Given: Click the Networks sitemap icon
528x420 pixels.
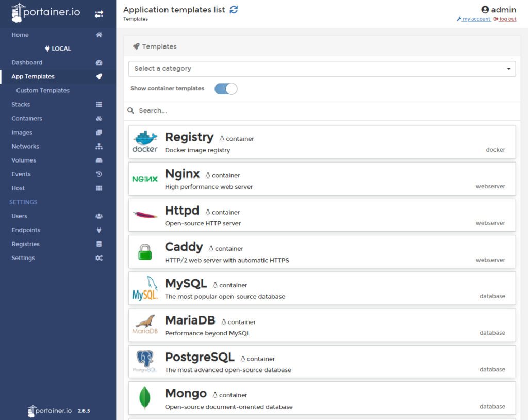Looking at the screenshot, I should pyautogui.click(x=99, y=147).
